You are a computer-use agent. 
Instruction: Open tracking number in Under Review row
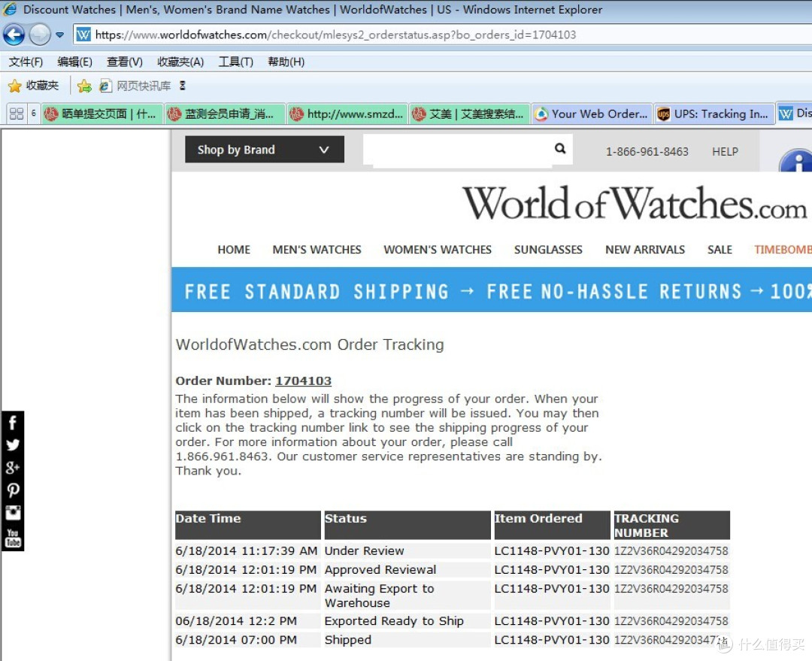(671, 550)
